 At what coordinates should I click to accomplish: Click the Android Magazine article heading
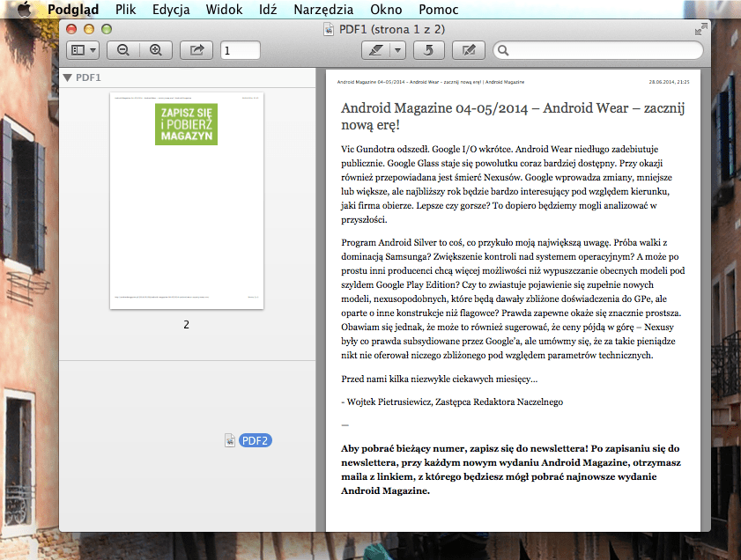[x=513, y=116]
